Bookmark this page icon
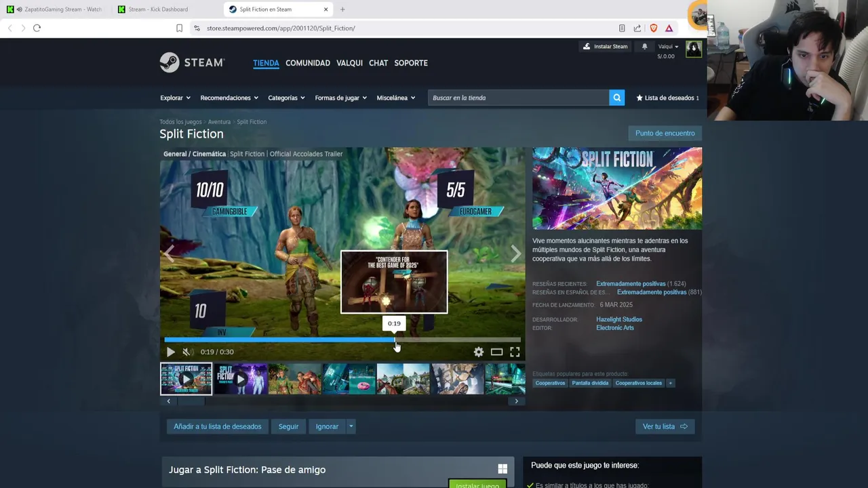 coord(179,28)
